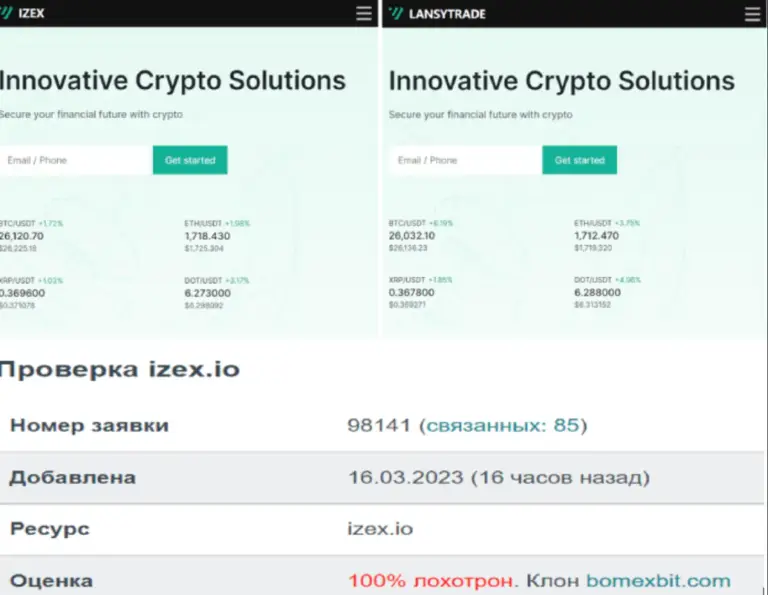768x595 pixels.
Task: Click the IZEX logo icon
Action: tap(6, 13)
